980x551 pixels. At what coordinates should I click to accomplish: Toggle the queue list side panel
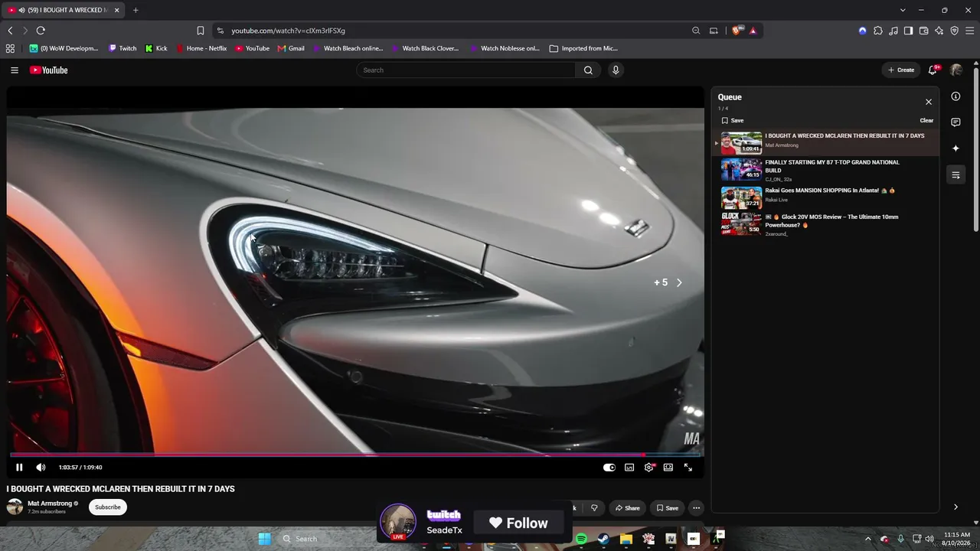coord(955,175)
